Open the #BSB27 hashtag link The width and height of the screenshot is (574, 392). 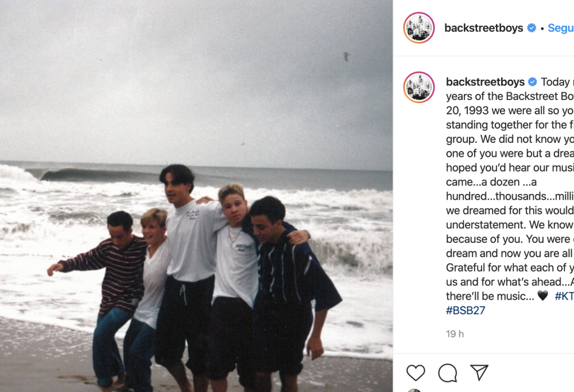(x=466, y=311)
